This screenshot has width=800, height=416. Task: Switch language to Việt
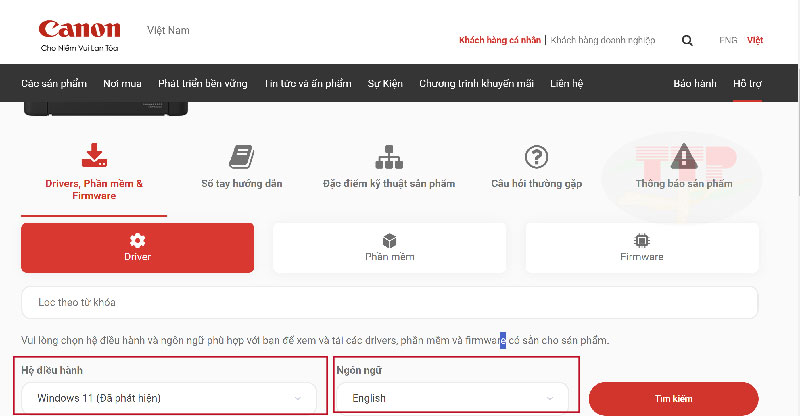[x=755, y=40]
